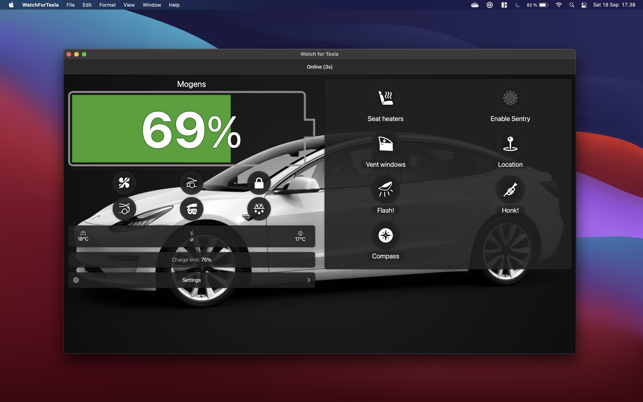Click the Charge limit: 75% bar
The image size is (643, 402).
(192, 260)
